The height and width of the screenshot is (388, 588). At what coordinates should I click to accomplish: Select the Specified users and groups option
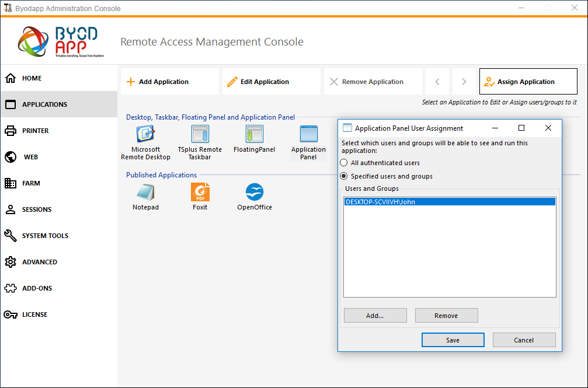(x=386, y=176)
